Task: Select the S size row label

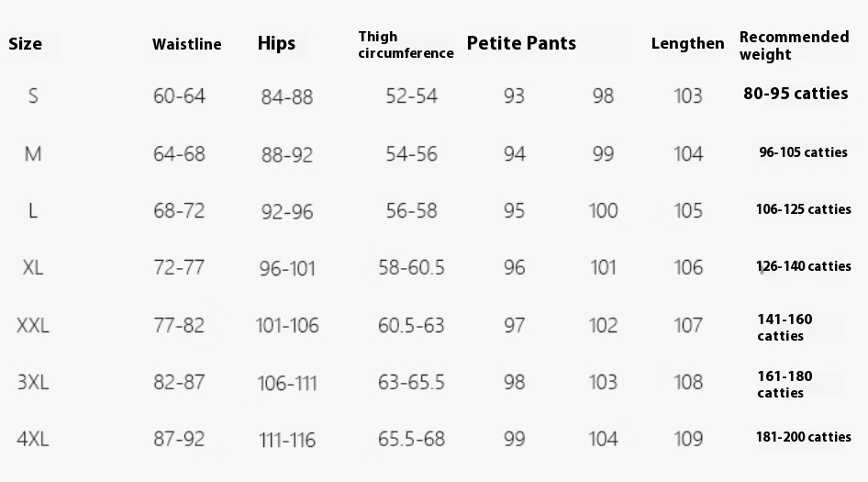Action: tap(33, 96)
